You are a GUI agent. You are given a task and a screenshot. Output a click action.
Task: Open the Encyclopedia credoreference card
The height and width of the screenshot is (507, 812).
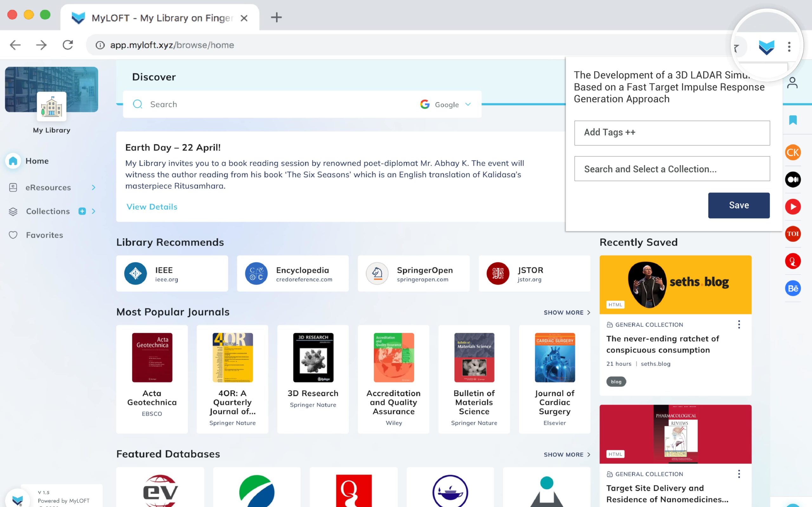click(292, 273)
